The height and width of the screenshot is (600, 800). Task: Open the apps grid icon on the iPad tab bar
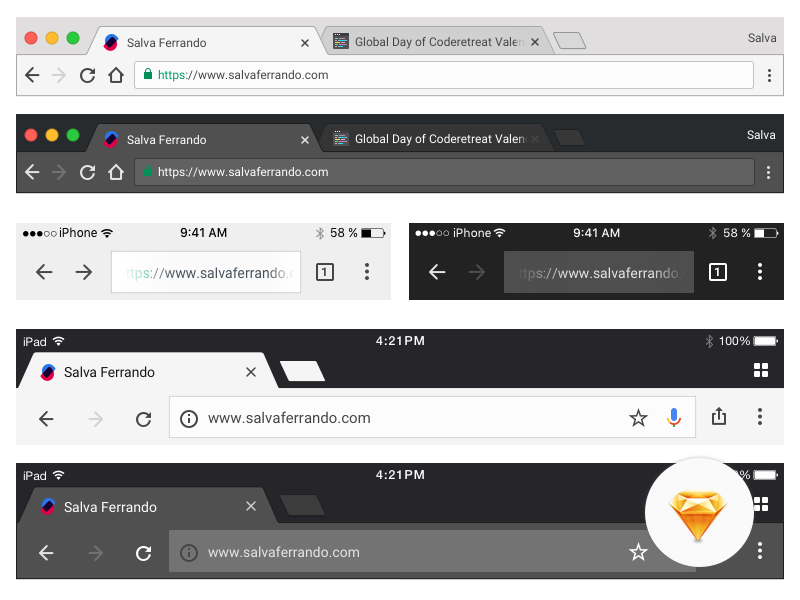763,371
